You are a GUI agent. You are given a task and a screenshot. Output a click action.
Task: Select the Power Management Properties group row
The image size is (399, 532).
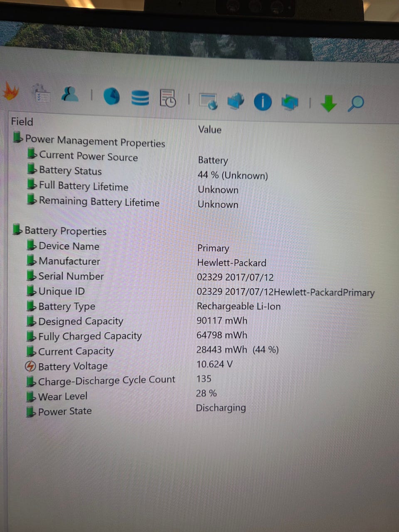coord(89,140)
